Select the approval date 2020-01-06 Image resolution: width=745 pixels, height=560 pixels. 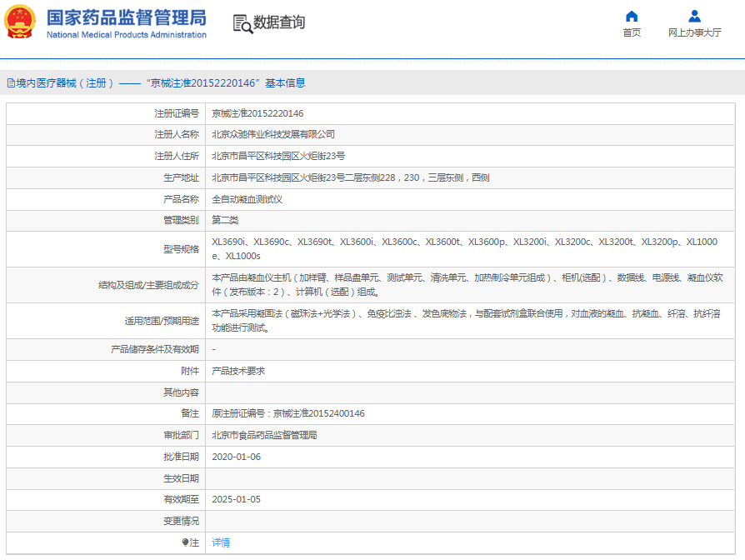pos(236,457)
